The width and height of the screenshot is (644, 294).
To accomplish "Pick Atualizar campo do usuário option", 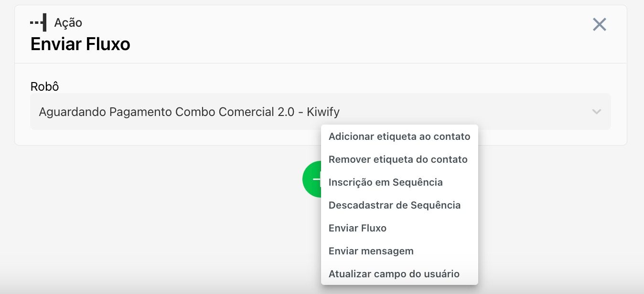I will pyautogui.click(x=394, y=274).
